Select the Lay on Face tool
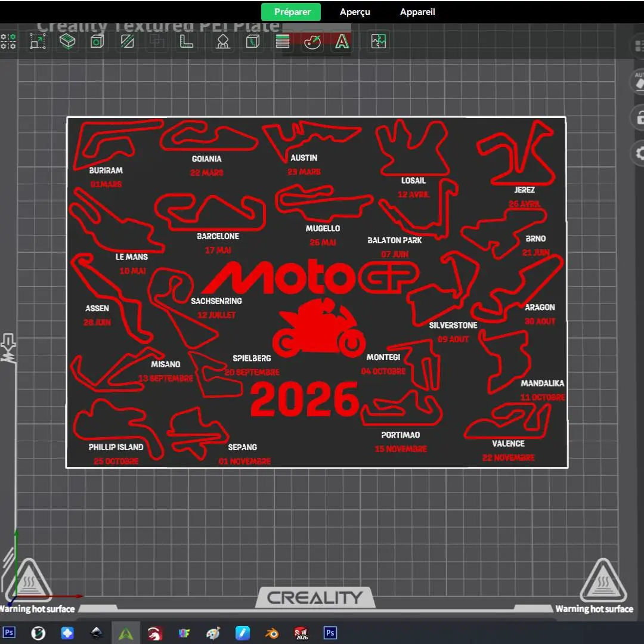The height and width of the screenshot is (644, 644). coord(67,42)
